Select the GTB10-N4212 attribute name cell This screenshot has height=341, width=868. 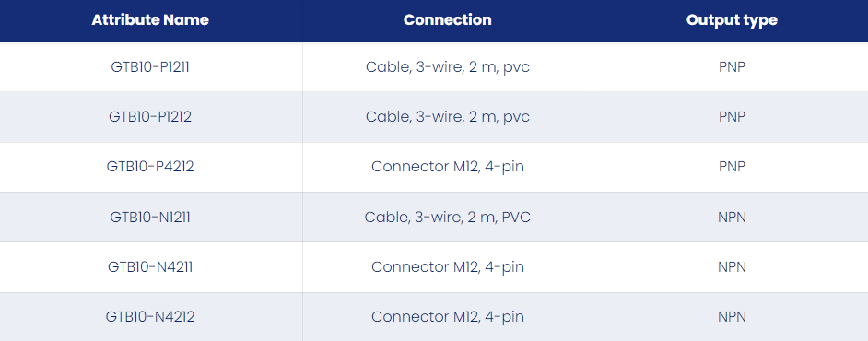point(150,317)
